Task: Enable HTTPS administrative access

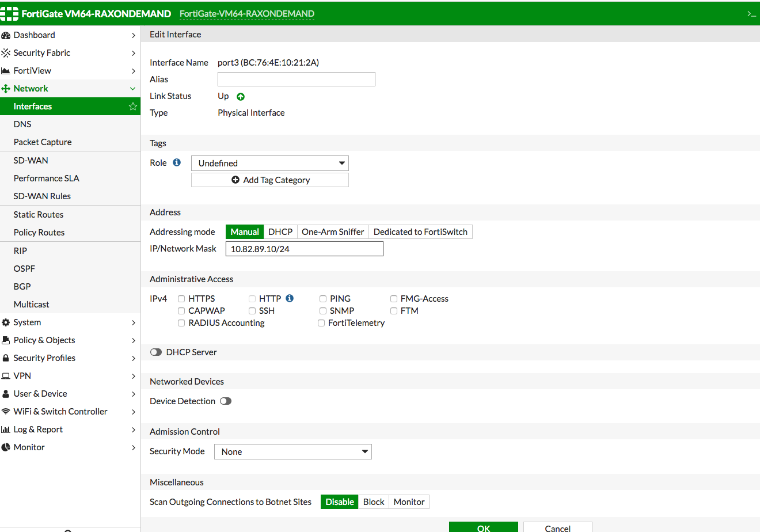Action: (x=181, y=299)
